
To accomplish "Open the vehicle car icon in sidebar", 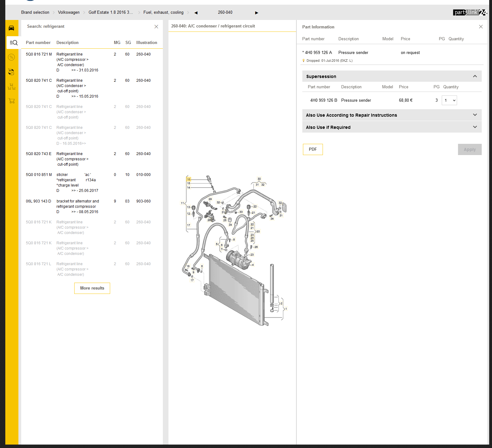I will coord(11,28).
